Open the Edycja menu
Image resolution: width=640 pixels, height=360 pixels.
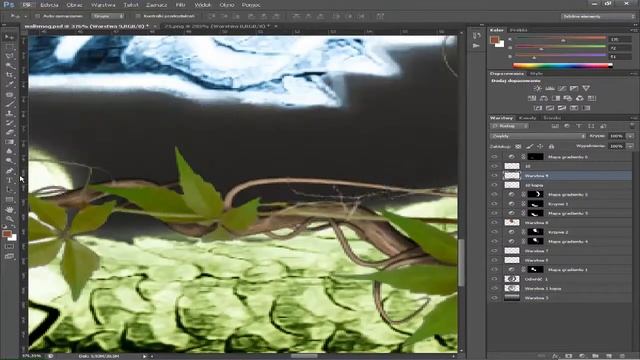[49, 5]
